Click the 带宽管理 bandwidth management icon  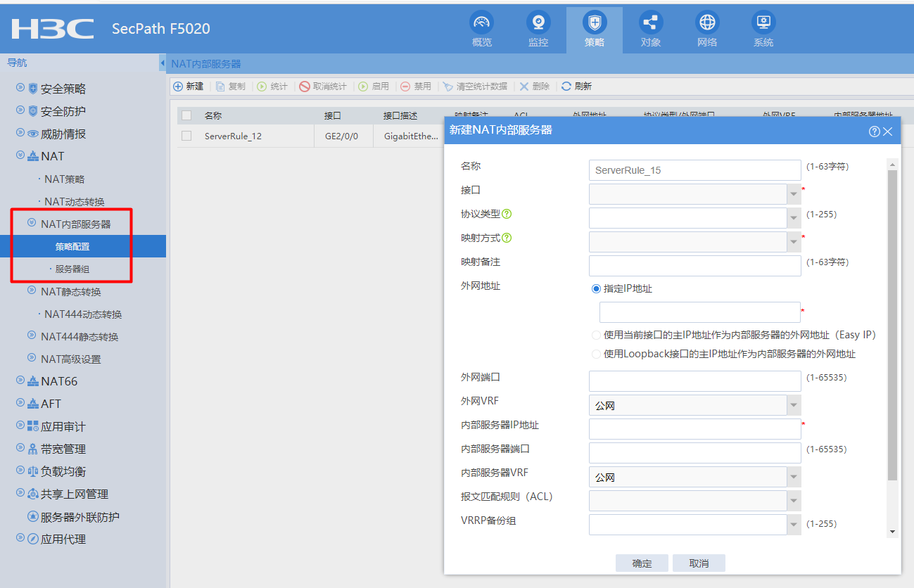pyautogui.click(x=32, y=449)
